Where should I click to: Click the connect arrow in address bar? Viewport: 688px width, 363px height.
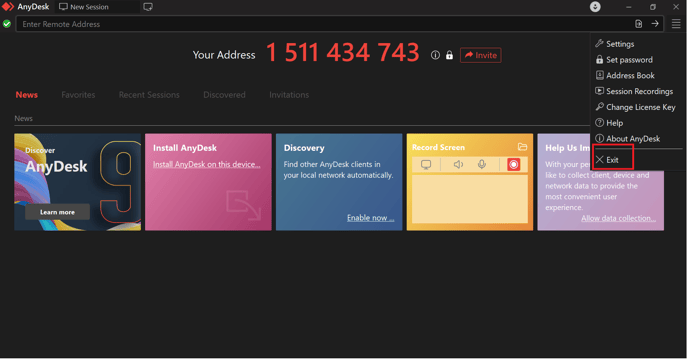pos(655,24)
